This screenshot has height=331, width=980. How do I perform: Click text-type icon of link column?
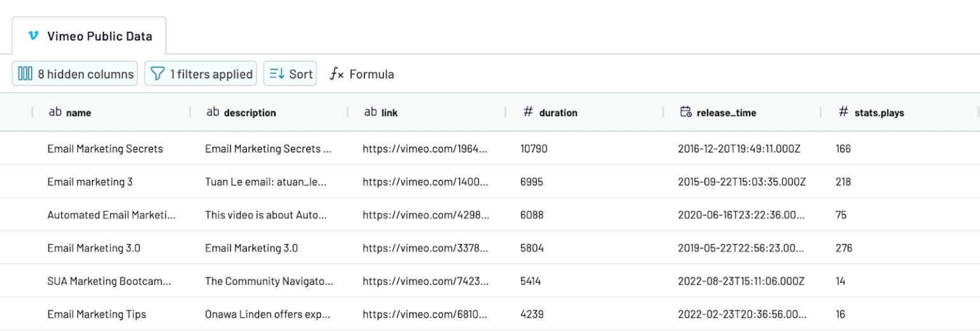tap(370, 112)
